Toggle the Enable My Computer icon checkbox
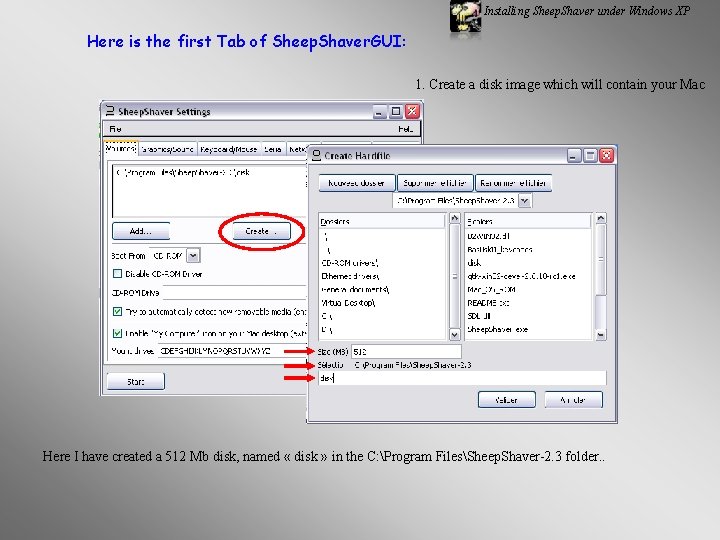Image resolution: width=720 pixels, height=540 pixels. [x=118, y=333]
